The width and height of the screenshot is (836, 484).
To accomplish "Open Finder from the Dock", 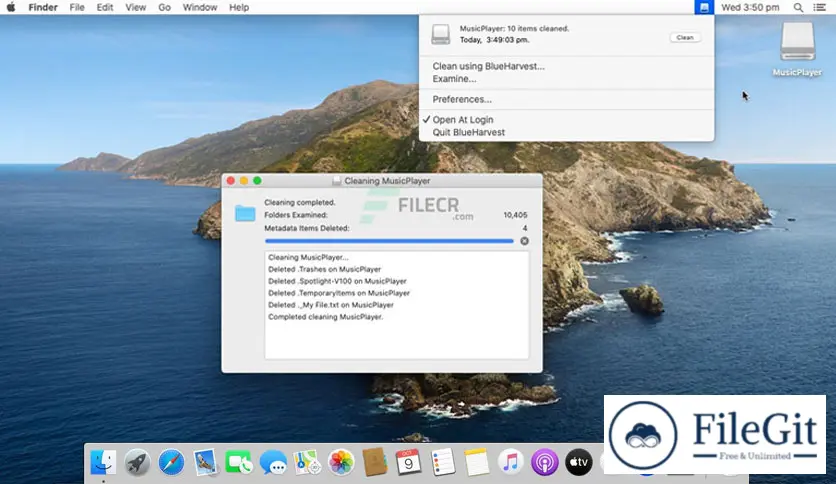I will (x=103, y=462).
